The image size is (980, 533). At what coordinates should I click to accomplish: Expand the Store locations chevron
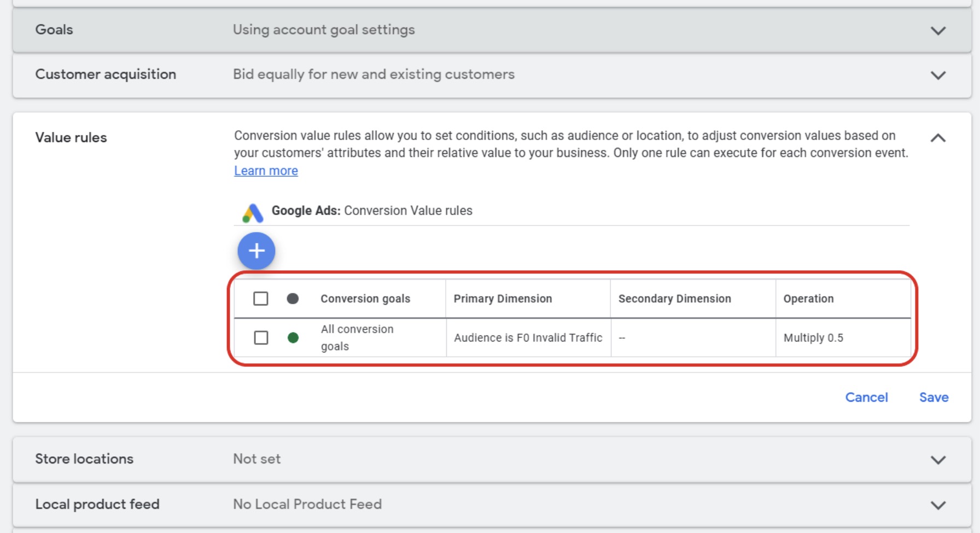coord(938,460)
